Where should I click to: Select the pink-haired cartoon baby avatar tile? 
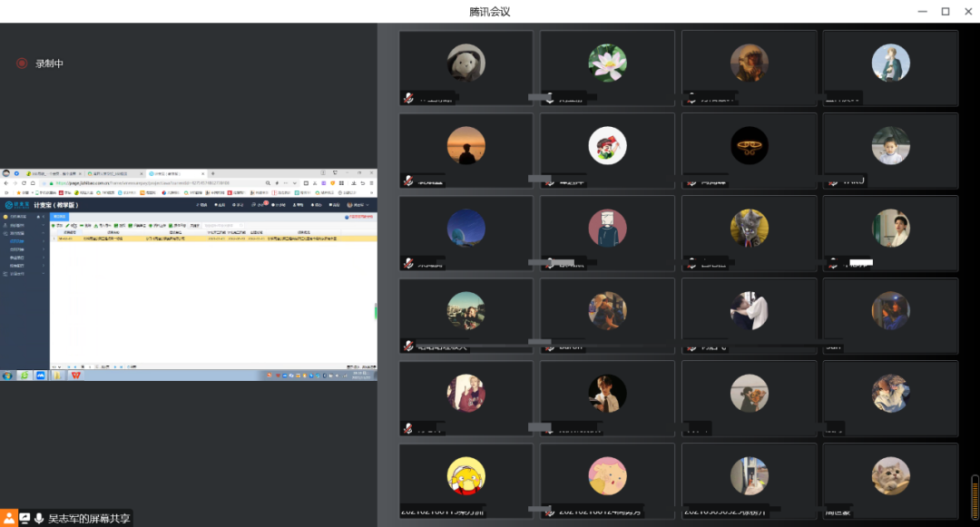(607, 481)
